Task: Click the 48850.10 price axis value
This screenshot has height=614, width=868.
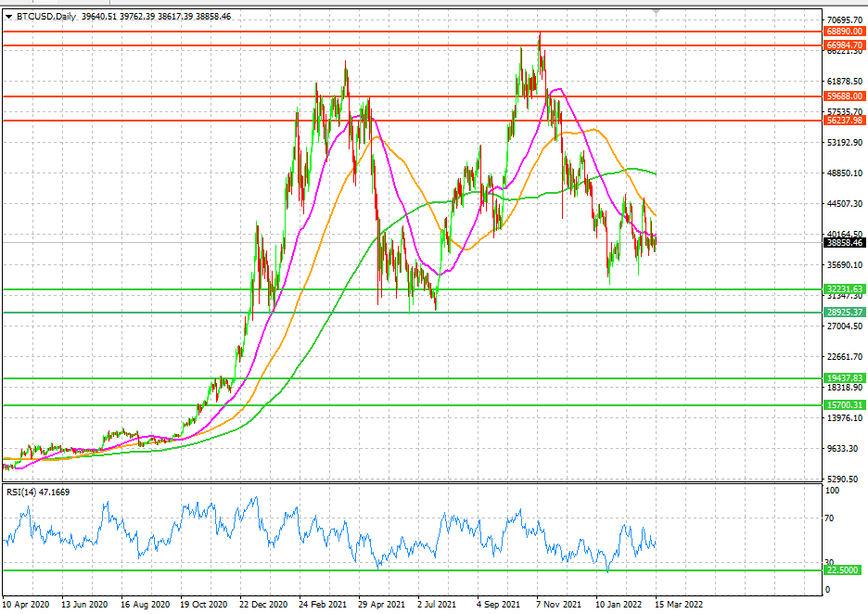Action: 845,173
